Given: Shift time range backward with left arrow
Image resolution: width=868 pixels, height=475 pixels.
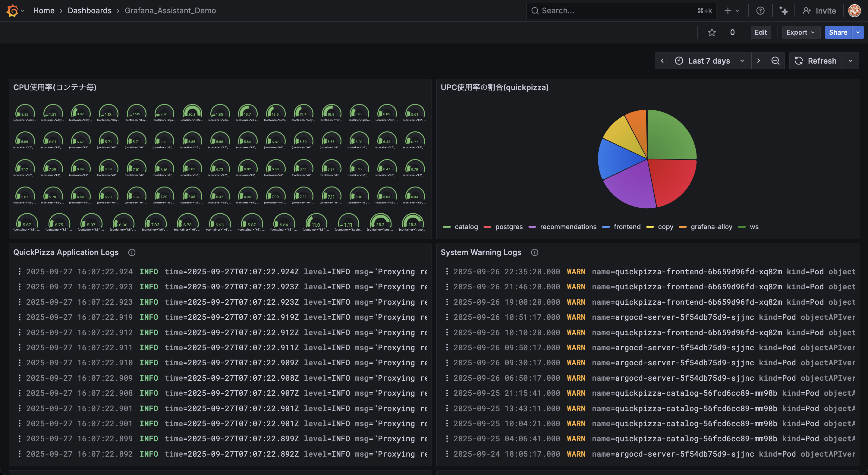Looking at the screenshot, I should tap(662, 61).
